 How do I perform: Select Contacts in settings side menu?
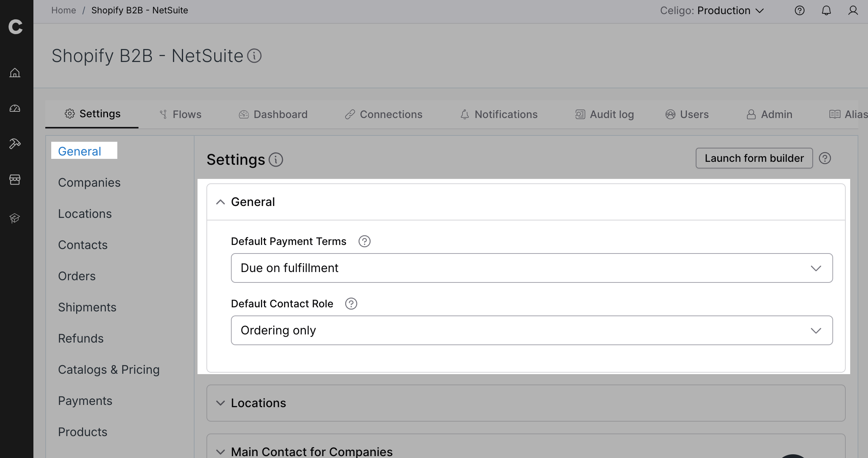(83, 245)
